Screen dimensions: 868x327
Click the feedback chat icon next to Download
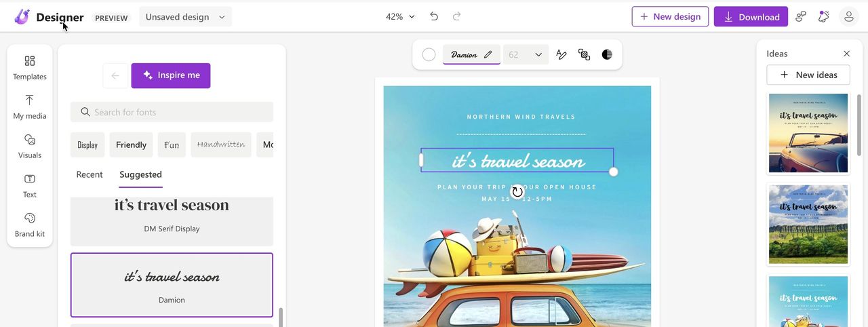pos(801,16)
